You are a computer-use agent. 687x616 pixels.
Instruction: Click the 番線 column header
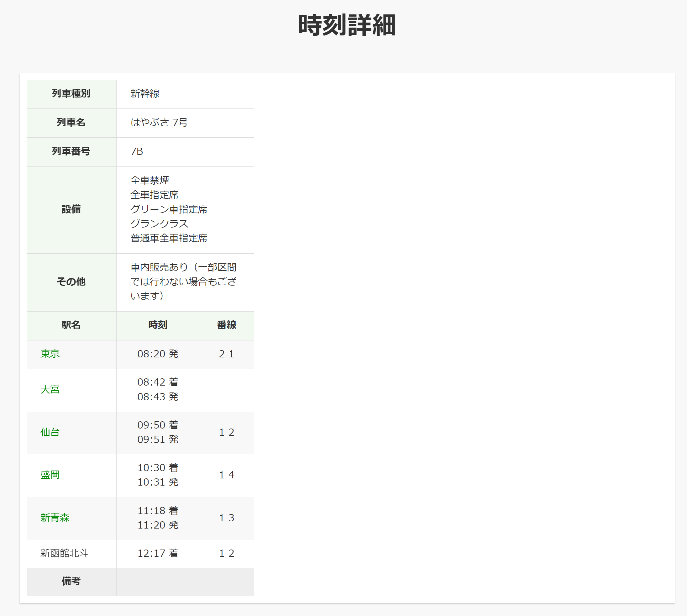pos(226,325)
